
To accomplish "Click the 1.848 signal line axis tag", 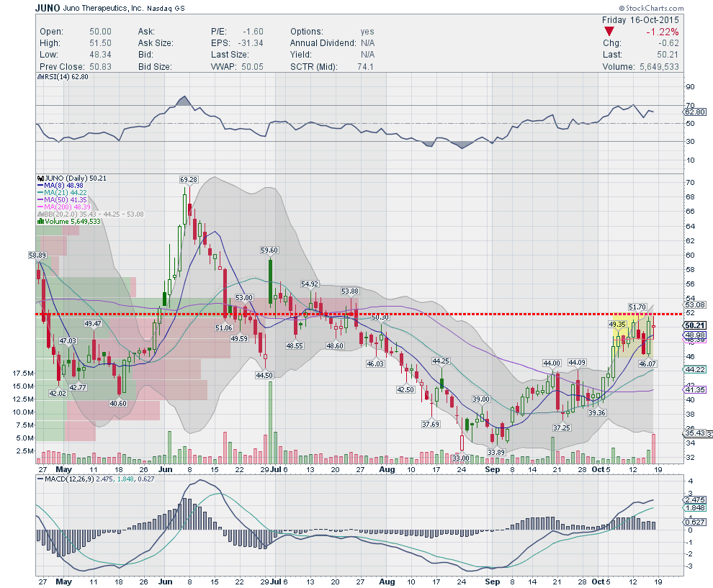I will pyautogui.click(x=695, y=508).
